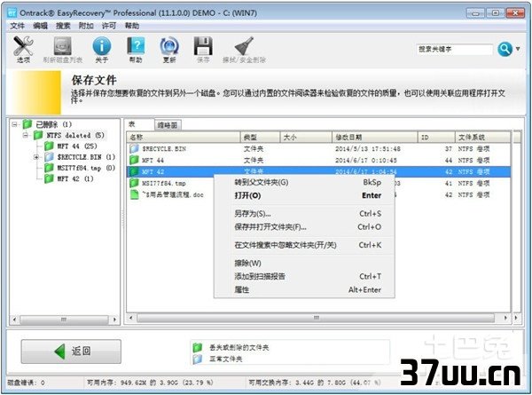Screen dimensions: 532x395
Task: Open the 附加 menu
Action: point(86,26)
